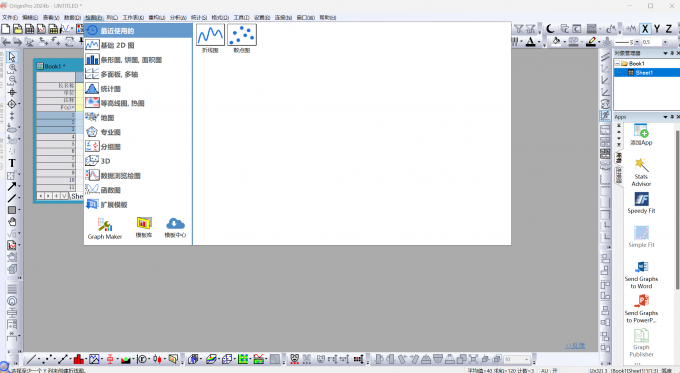680x373 pixels.
Task: Open the line width 0.5 combo box
Action: click(655, 42)
